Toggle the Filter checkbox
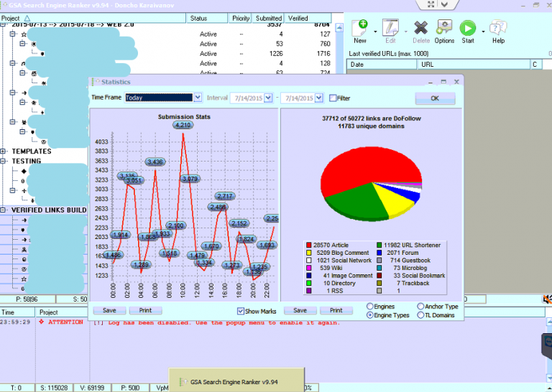 pos(333,98)
